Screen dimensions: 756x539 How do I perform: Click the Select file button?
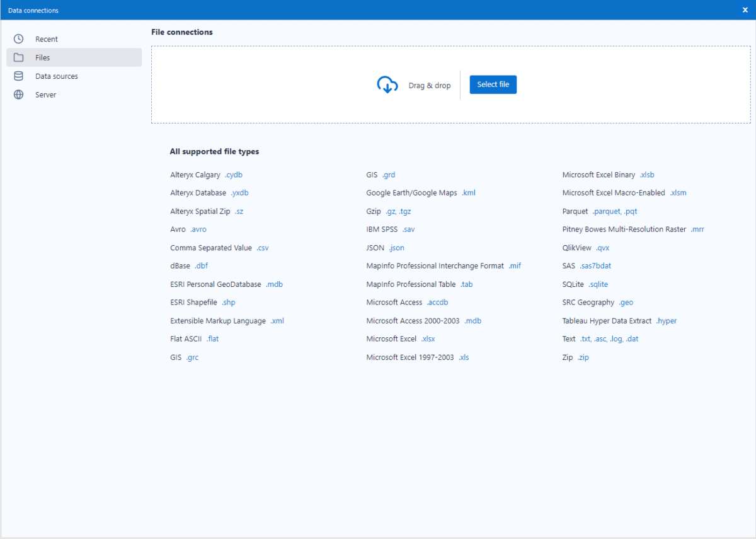493,84
